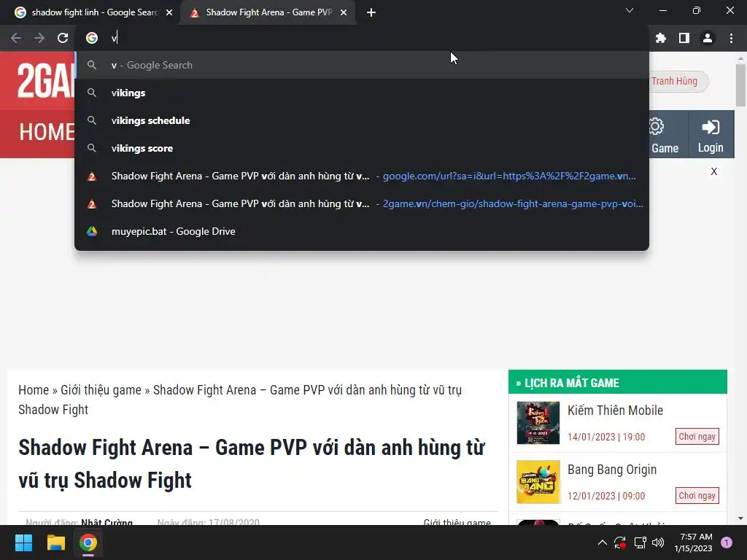This screenshot has width=747, height=560.
Task: Close the 'Shadow Fight Arena' tab
Action: coord(344,12)
